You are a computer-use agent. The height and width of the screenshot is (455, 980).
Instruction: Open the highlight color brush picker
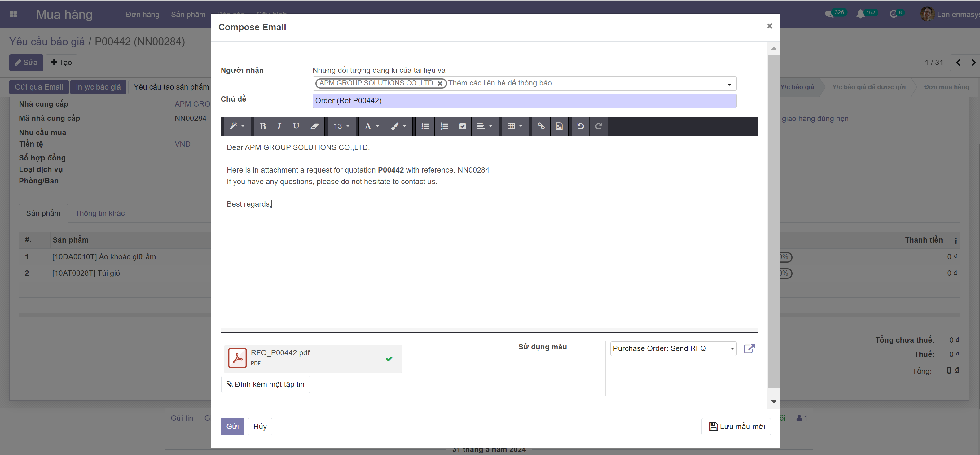(x=398, y=126)
